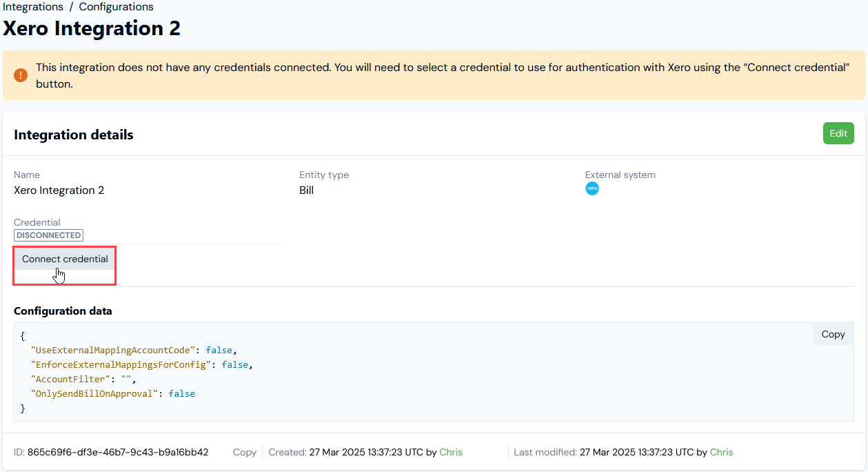Click the AccountFilter JSON line
868x472 pixels.
coord(84,379)
